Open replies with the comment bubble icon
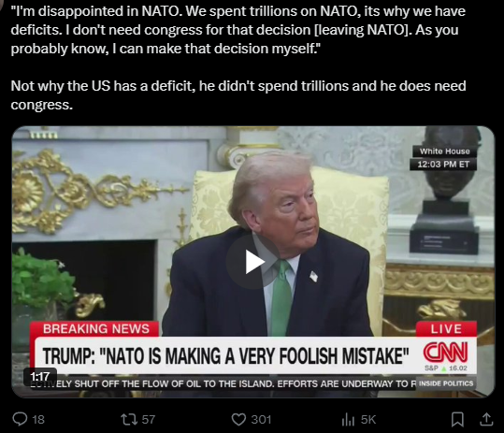504x433 pixels. click(x=20, y=419)
